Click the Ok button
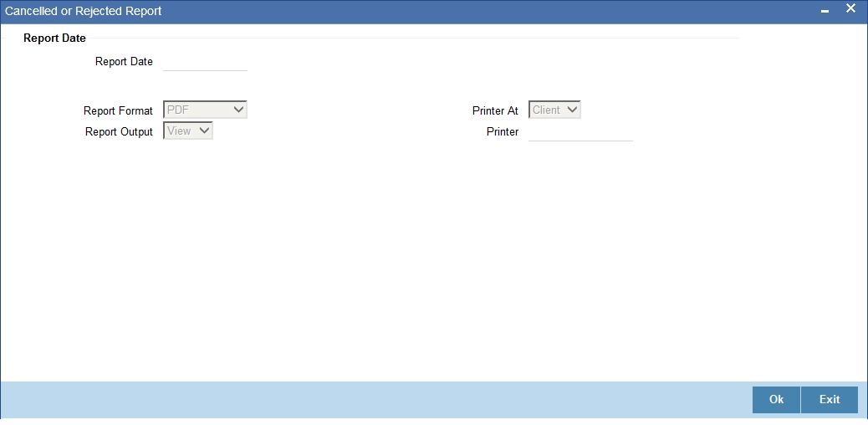868x425 pixels. tap(776, 400)
